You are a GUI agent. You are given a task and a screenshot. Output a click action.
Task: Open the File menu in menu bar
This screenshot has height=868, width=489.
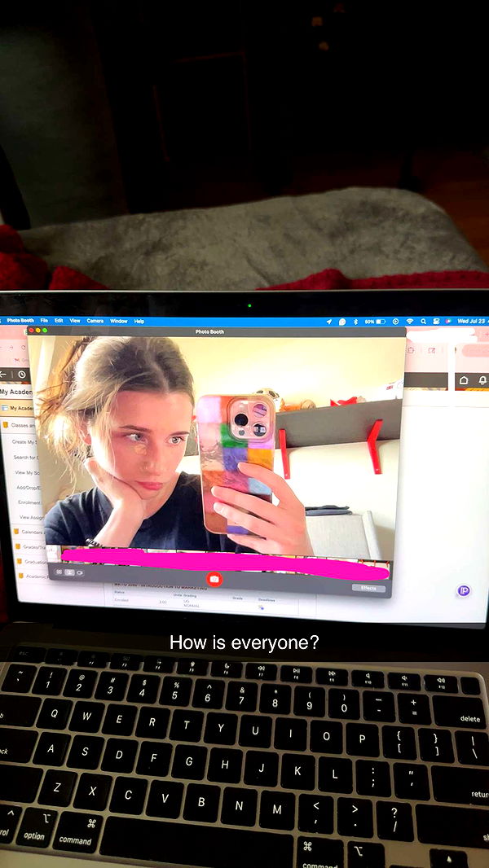[44, 321]
